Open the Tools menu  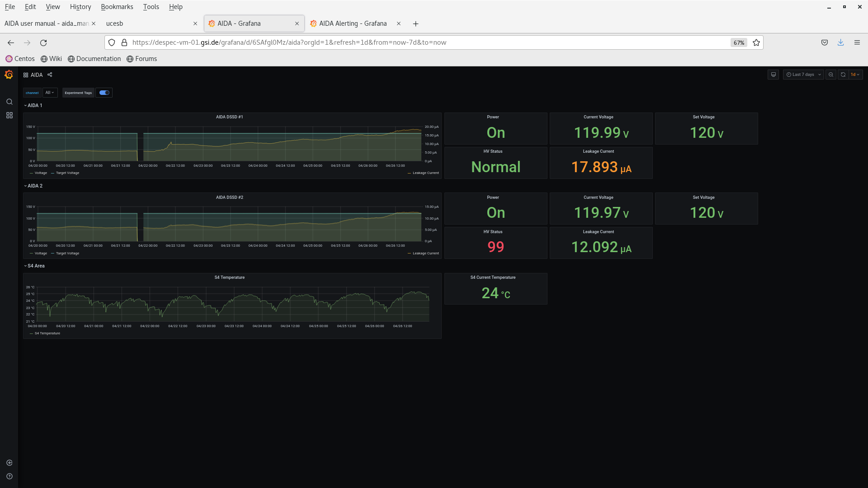click(151, 7)
